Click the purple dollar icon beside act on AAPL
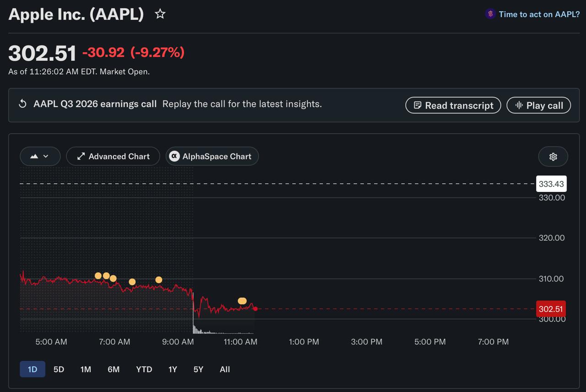Screen dimensions: 586x392 coord(490,14)
